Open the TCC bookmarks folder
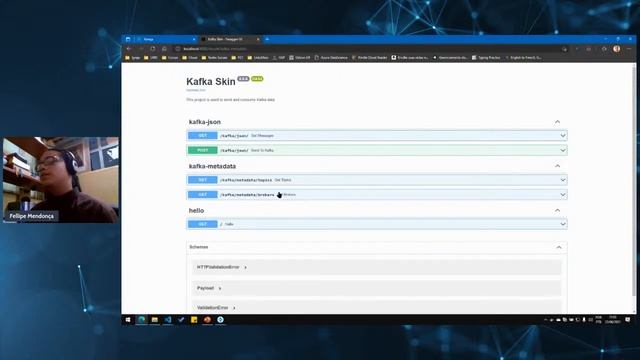Screen dimensions: 640x360 (238, 58)
